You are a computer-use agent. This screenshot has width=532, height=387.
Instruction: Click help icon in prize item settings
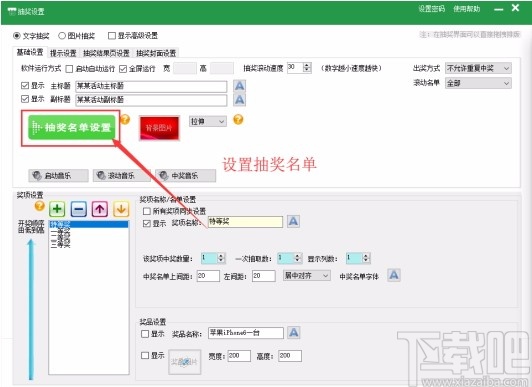point(40,206)
